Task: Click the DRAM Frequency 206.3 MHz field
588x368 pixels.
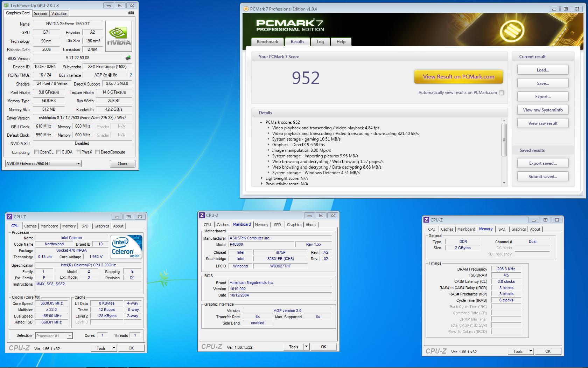Action: coord(506,269)
